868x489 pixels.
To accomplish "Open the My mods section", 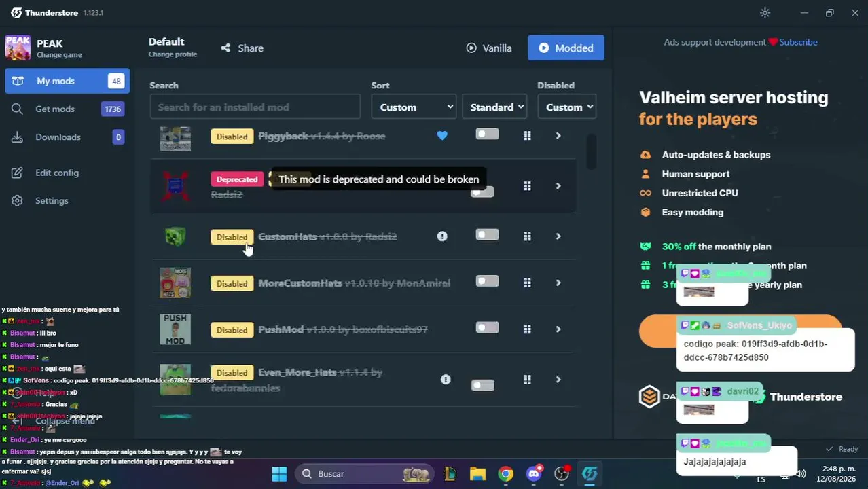I will (67, 81).
